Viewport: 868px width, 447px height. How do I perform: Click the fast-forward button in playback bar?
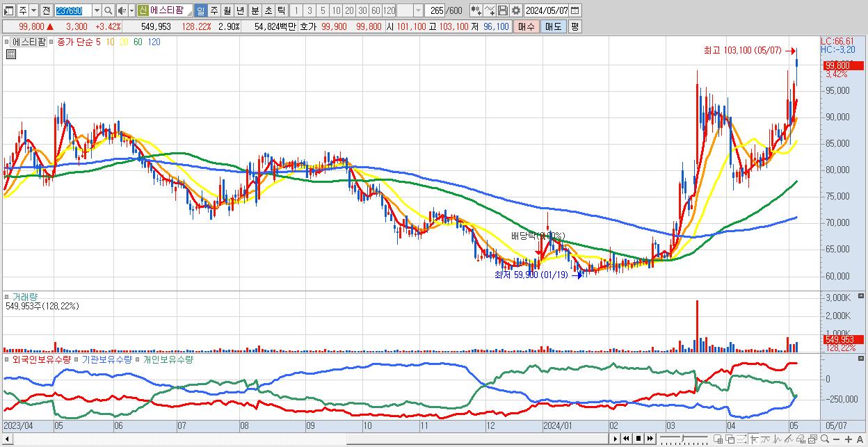pos(650,439)
